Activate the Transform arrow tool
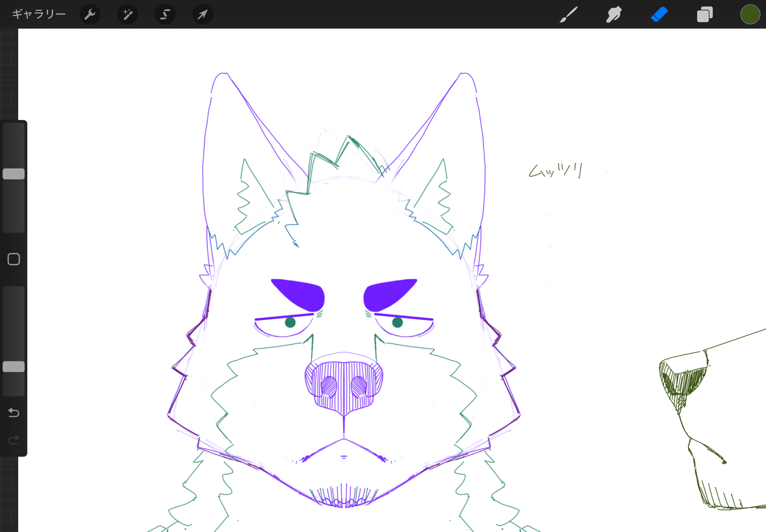Viewport: 766px width, 532px height. [x=202, y=15]
